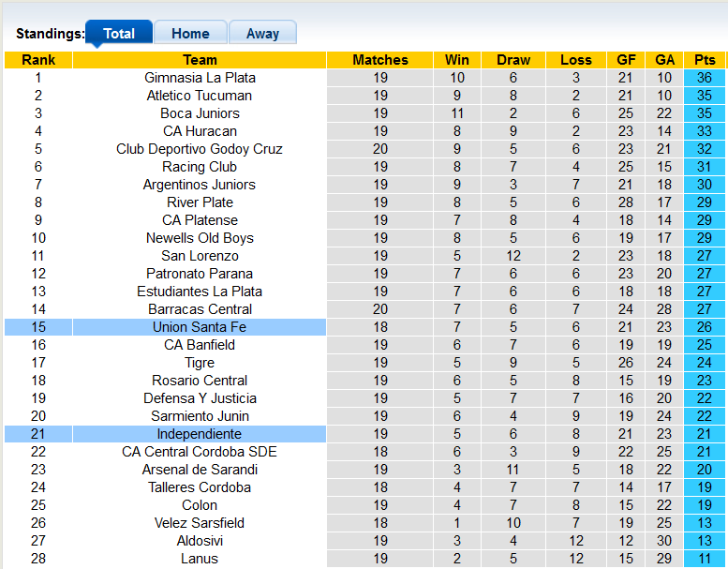Click the Pts column header

click(x=705, y=60)
